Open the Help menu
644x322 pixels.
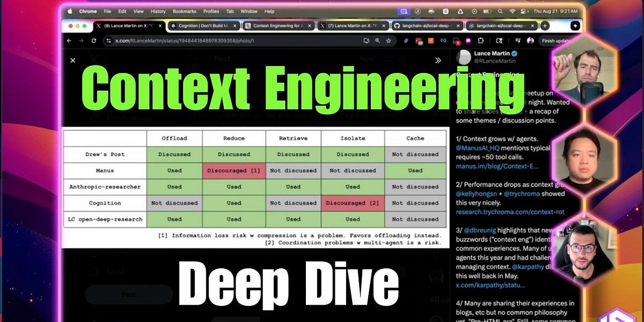pyautogui.click(x=269, y=11)
